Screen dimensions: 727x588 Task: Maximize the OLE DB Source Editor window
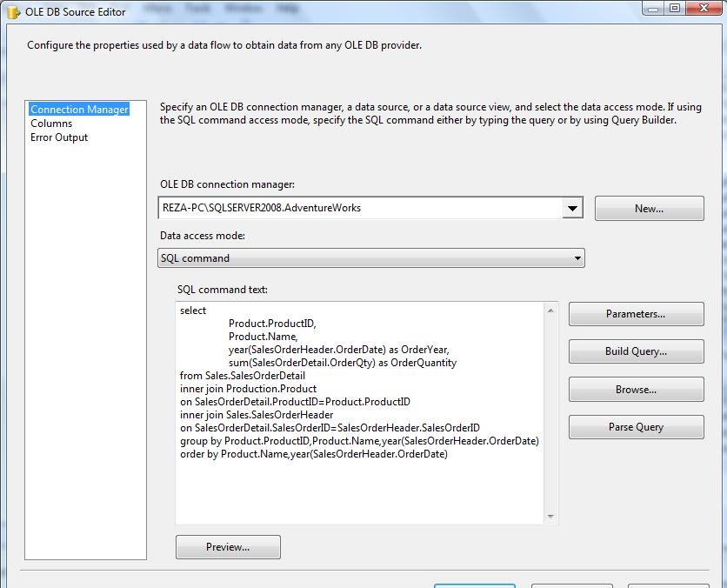(676, 9)
